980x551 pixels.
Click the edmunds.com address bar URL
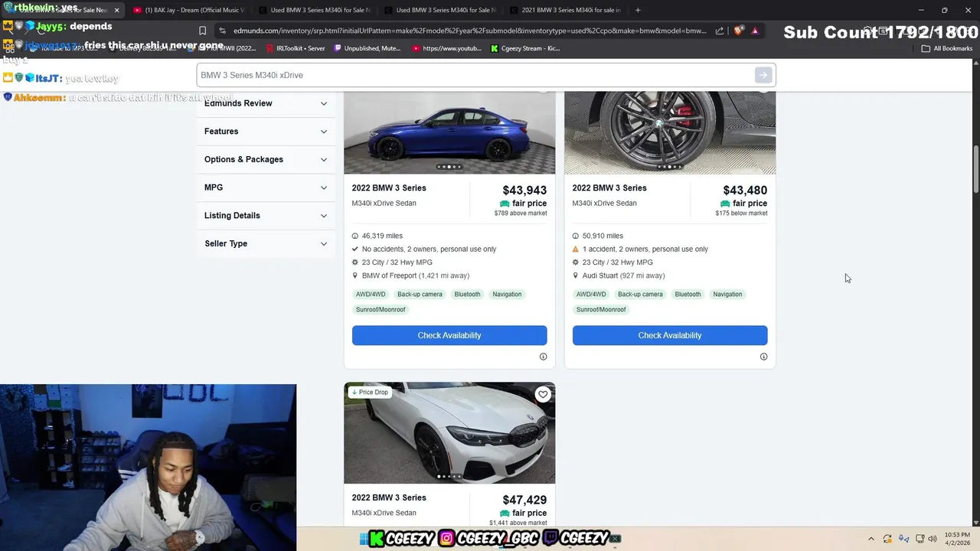(469, 31)
